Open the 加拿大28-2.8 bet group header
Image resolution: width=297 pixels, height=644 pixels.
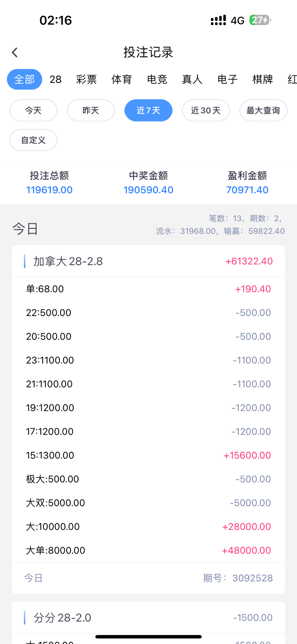pyautogui.click(x=148, y=261)
